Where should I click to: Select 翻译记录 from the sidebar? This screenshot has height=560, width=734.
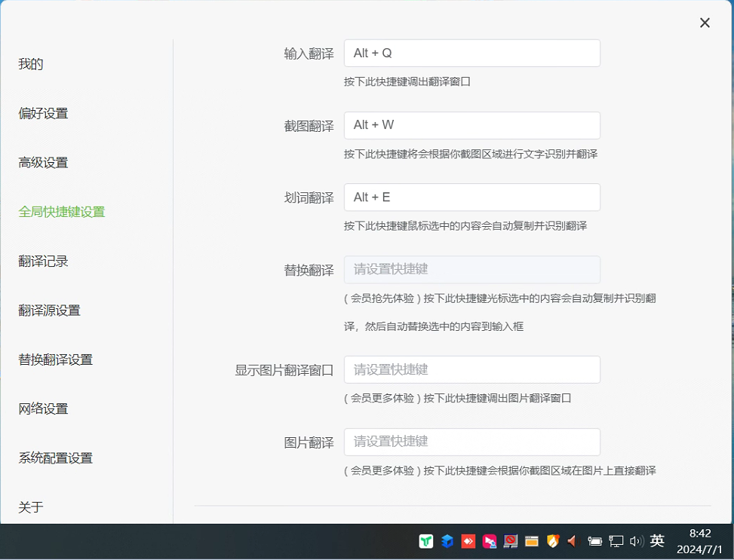[43, 262]
